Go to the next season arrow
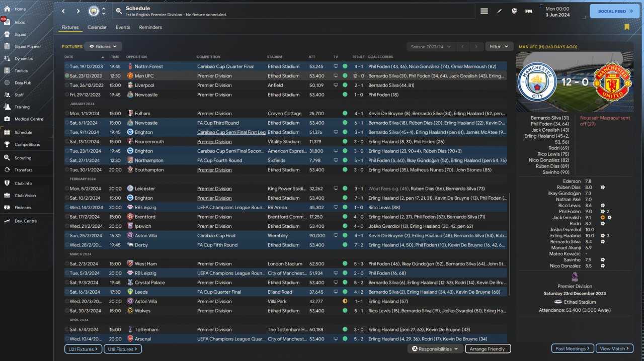 (x=476, y=46)
